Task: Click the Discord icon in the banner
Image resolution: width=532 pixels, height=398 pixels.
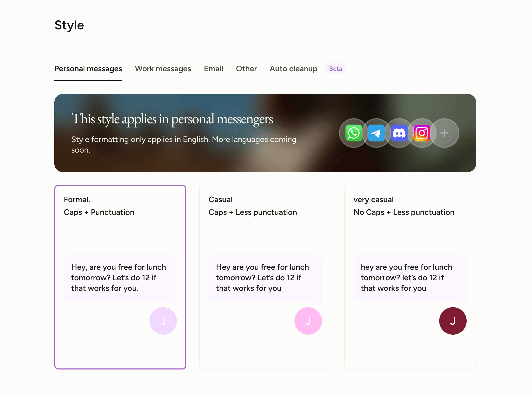Action: pos(399,133)
